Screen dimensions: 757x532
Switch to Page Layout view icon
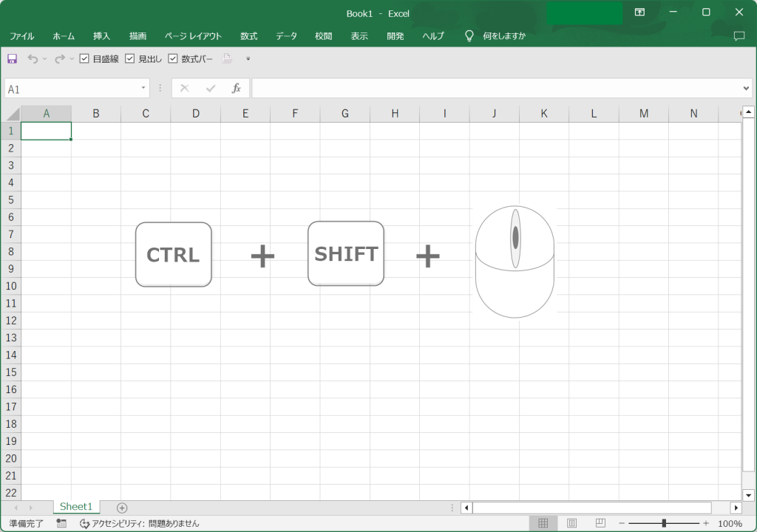(571, 523)
